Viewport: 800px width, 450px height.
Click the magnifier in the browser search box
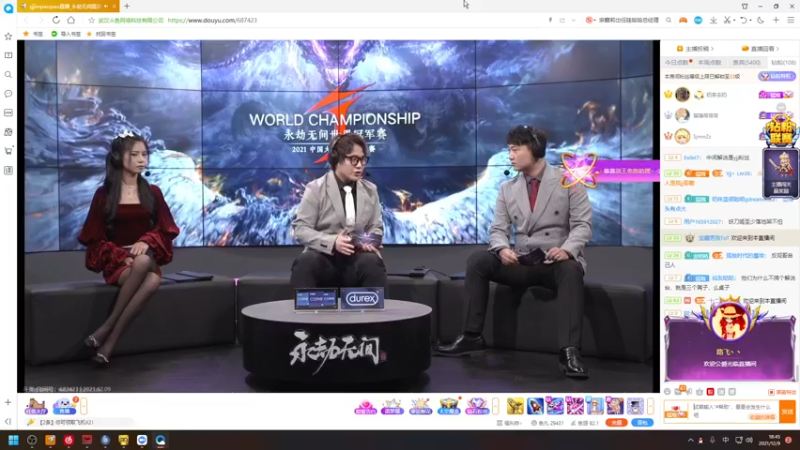coord(668,20)
